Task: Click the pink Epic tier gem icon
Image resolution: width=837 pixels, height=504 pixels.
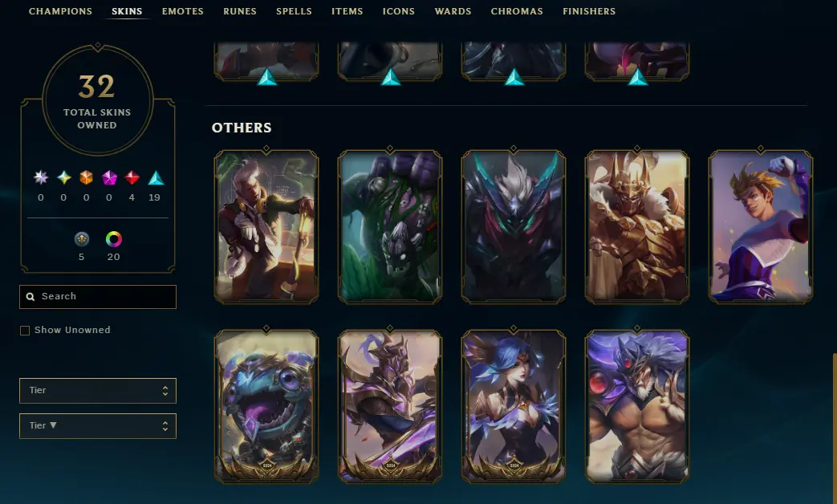Action: [109, 177]
